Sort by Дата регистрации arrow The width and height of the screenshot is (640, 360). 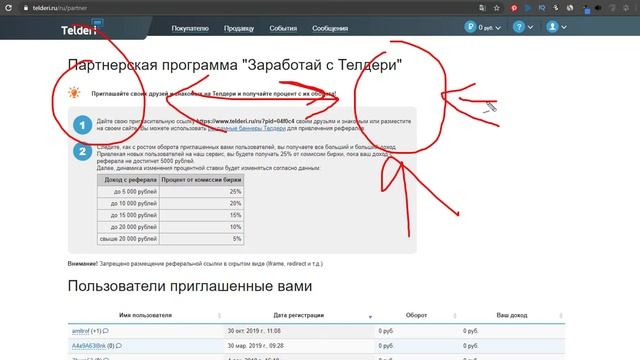pyautogui.click(x=370, y=317)
